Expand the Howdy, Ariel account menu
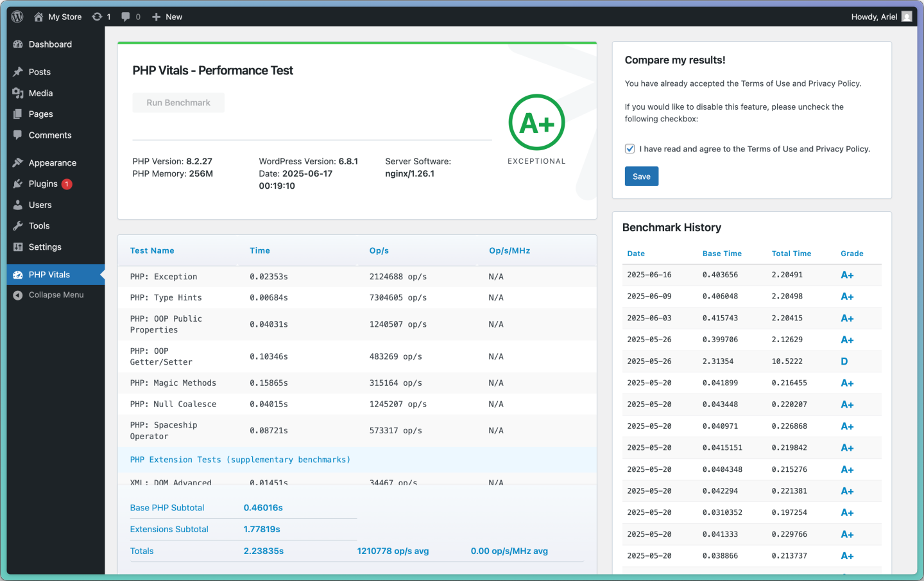This screenshot has height=581, width=924. [x=874, y=17]
